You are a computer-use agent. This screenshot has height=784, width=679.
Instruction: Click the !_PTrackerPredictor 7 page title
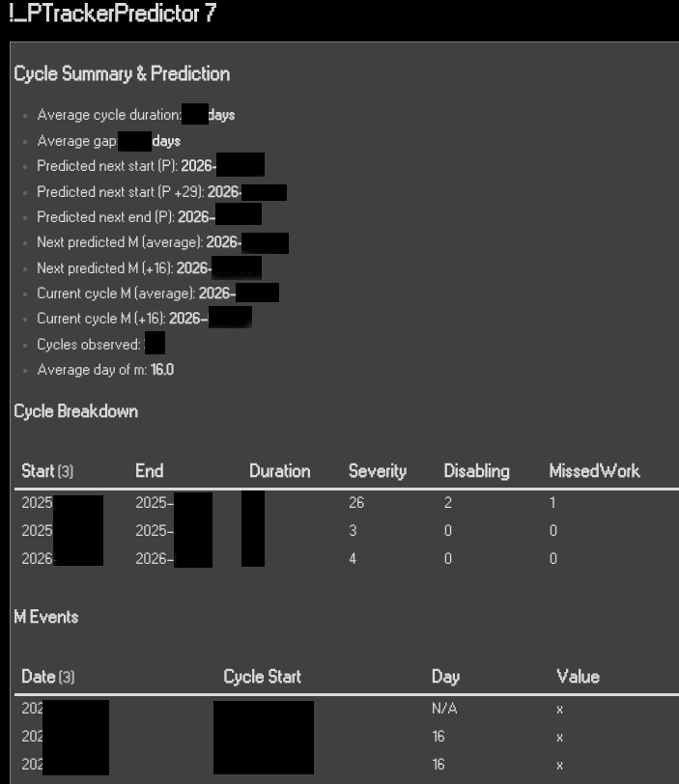tap(112, 16)
